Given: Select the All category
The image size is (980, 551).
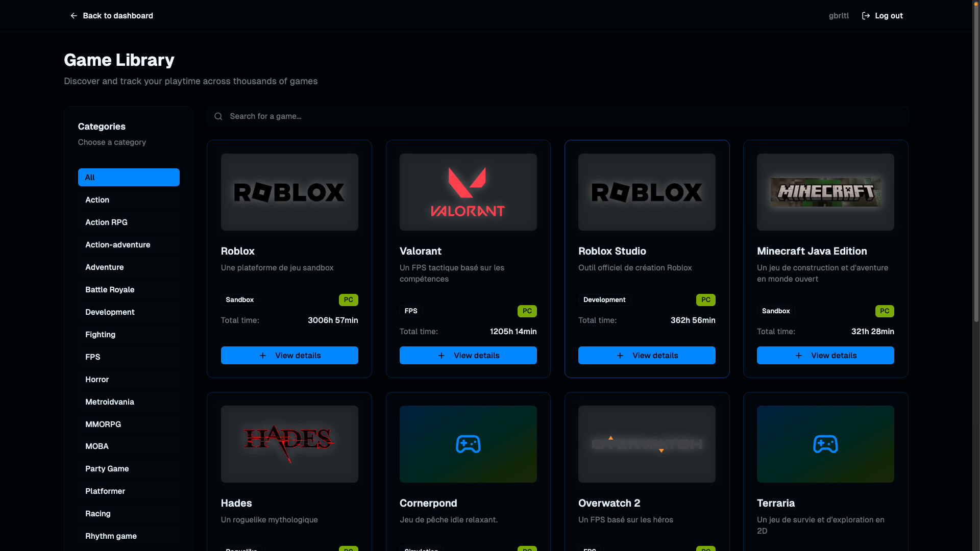Looking at the screenshot, I should 128,177.
